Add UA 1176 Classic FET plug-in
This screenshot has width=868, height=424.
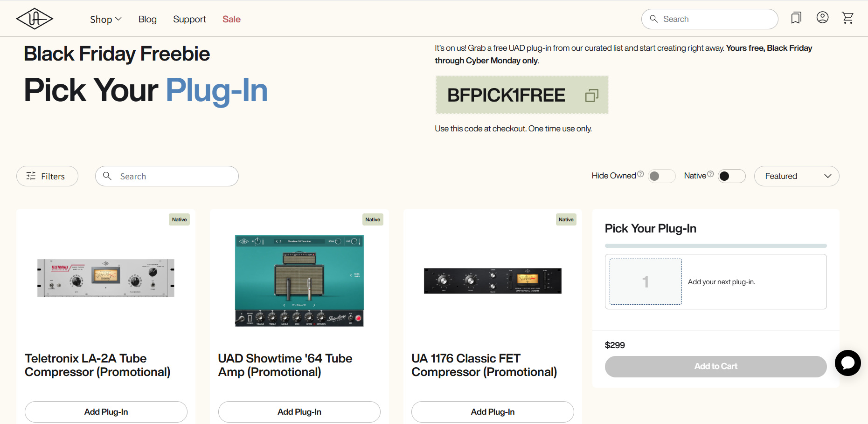click(x=493, y=412)
